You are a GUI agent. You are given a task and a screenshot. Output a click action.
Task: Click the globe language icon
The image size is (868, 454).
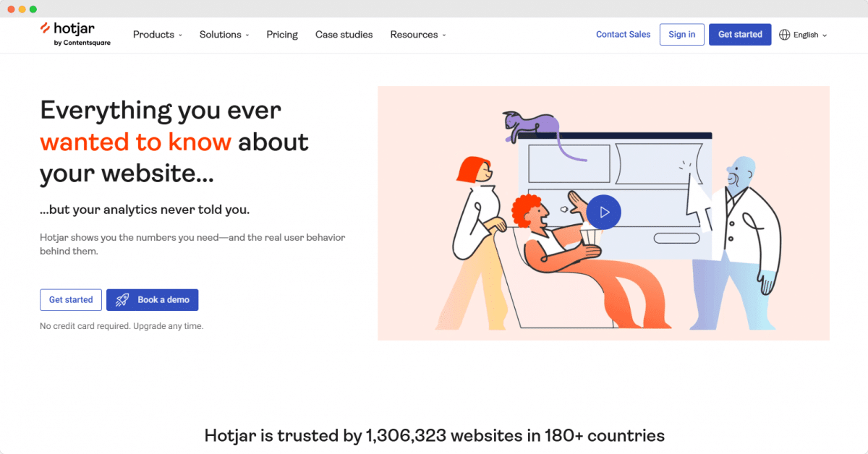pyautogui.click(x=785, y=35)
